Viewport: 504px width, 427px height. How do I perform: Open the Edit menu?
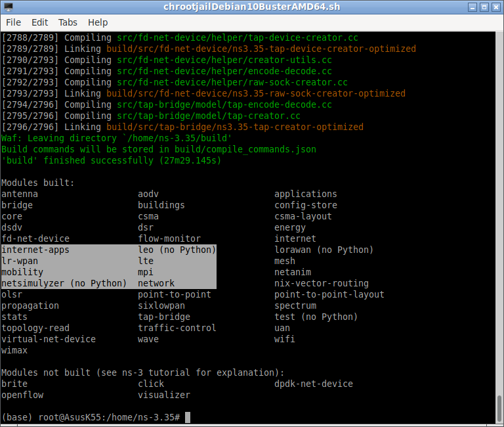tap(39, 22)
